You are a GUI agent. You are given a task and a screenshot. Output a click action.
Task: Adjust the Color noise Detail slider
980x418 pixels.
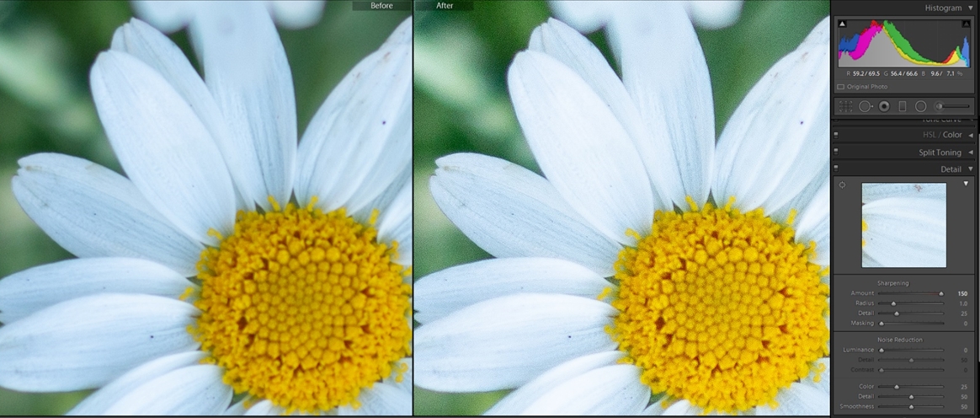911,397
